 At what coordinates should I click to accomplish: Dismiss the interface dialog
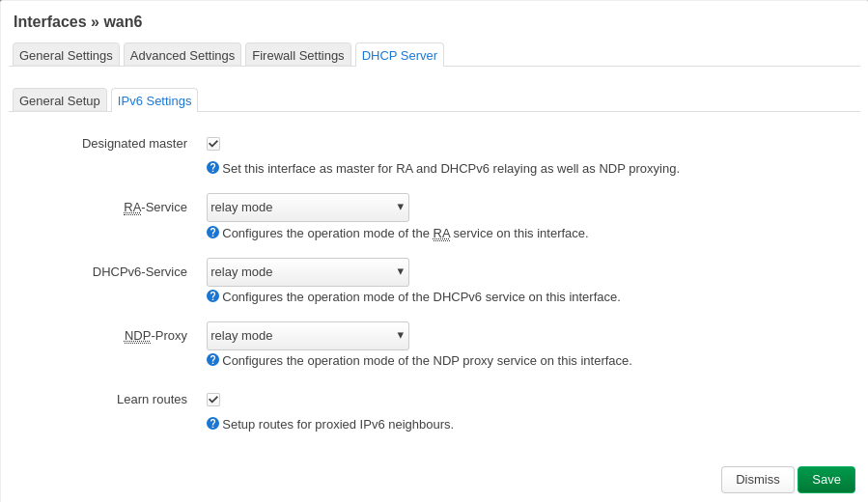(x=757, y=479)
